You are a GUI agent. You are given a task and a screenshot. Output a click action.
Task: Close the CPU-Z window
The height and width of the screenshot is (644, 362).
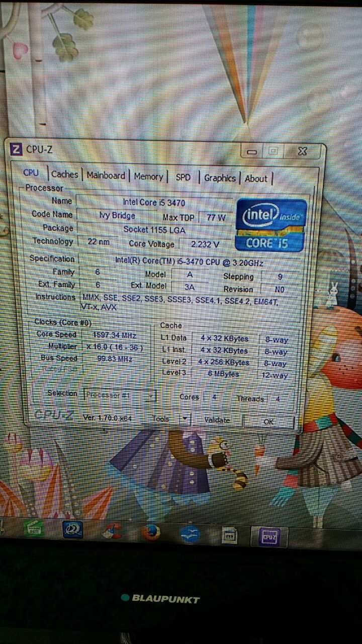(302, 151)
